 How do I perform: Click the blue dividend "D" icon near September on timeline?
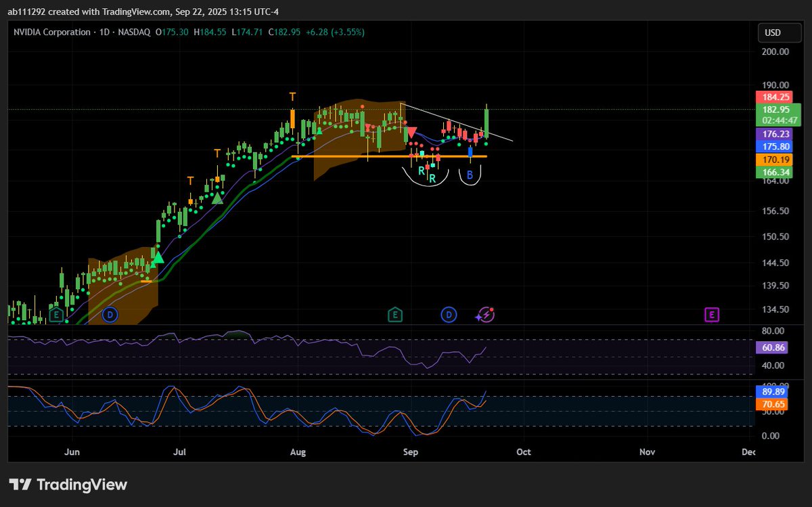[449, 315]
